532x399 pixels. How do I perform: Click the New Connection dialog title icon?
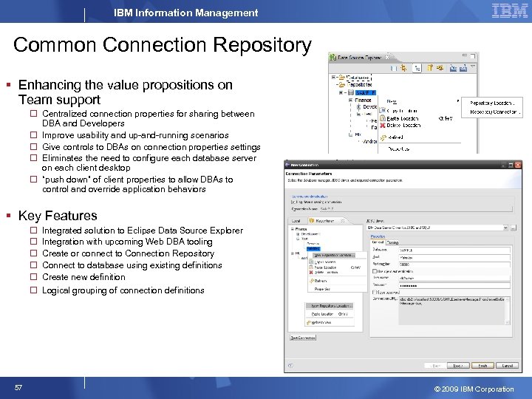[x=287, y=165]
